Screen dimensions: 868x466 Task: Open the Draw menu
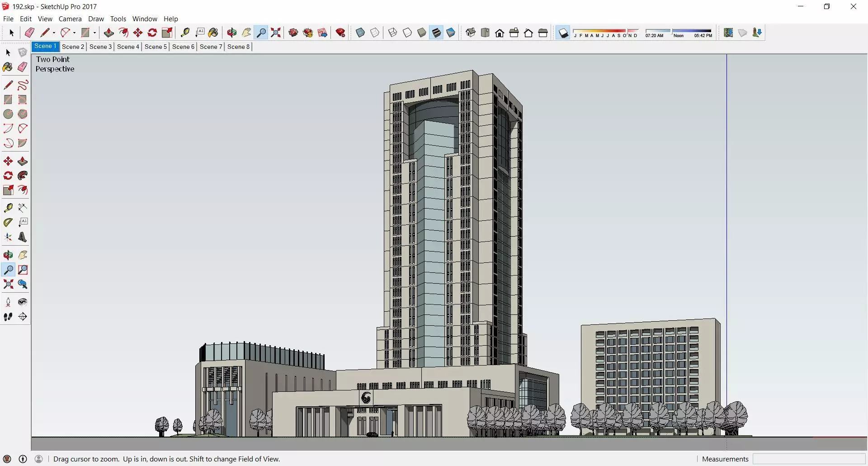(x=96, y=19)
